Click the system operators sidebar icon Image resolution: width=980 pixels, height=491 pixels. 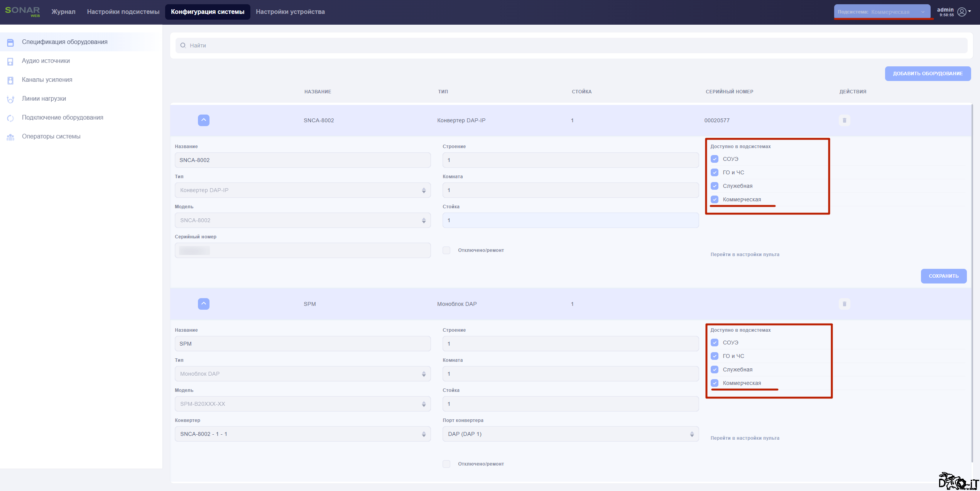[10, 137]
